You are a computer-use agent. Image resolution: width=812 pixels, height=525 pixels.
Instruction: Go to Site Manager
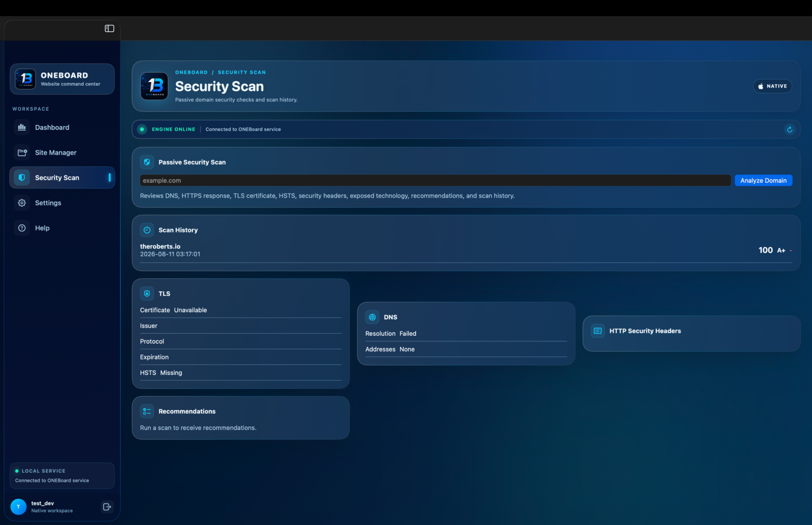tap(62, 153)
